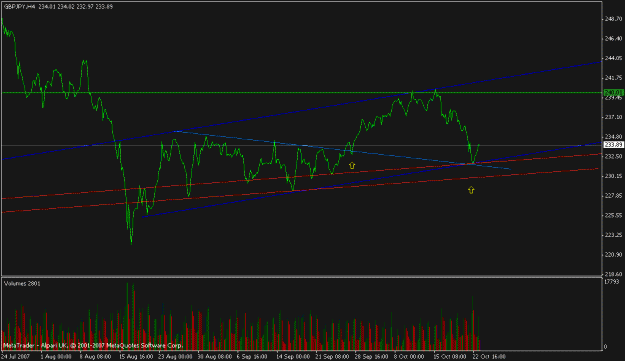Click the 14 Sep 00:00 time label
The width and height of the screenshot is (625, 361).
click(x=293, y=357)
